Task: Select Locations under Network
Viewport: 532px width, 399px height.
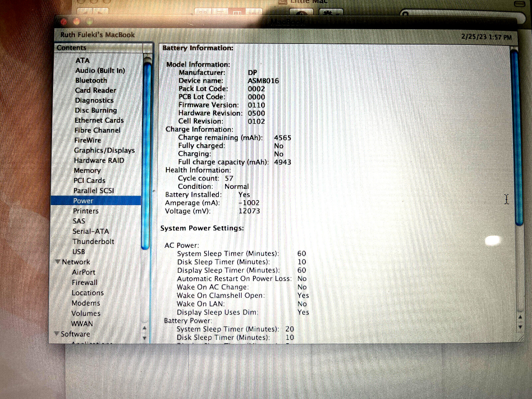Action: (88, 293)
